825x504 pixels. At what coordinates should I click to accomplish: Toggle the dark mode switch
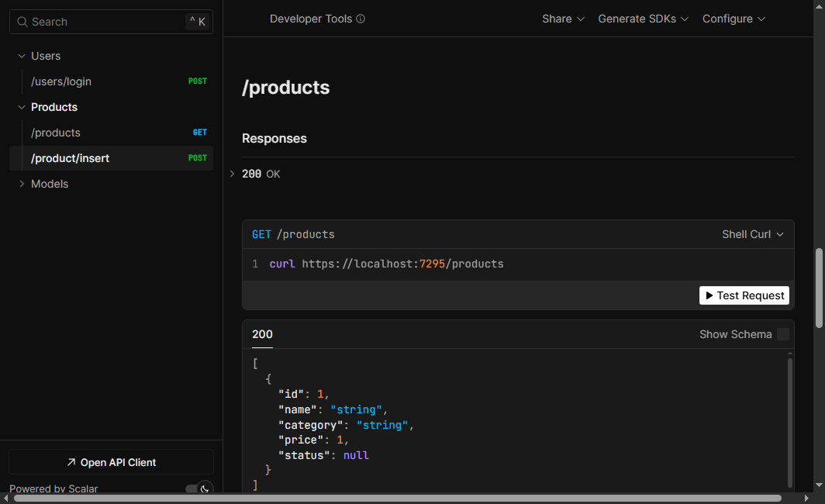pos(199,488)
